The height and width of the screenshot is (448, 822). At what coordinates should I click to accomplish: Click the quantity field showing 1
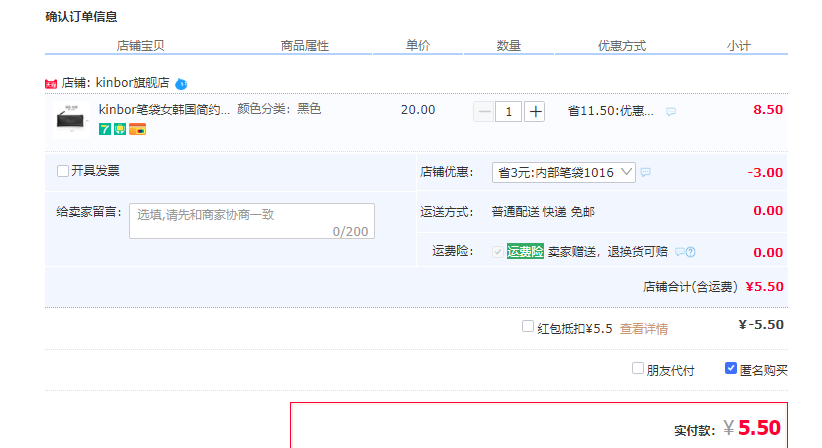pyautogui.click(x=509, y=112)
